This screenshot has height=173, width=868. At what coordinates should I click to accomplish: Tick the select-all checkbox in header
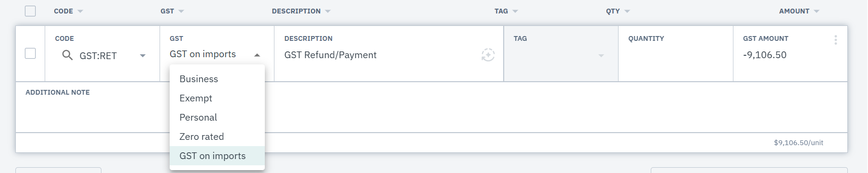click(x=30, y=11)
